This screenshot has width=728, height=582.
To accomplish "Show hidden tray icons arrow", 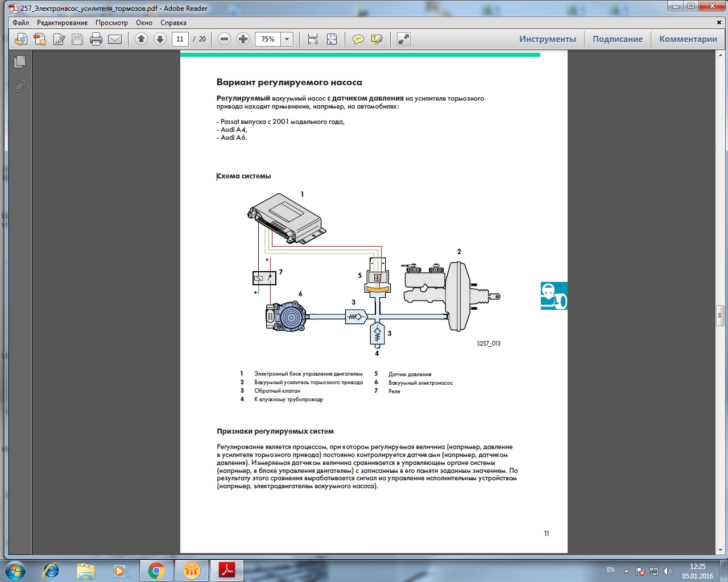I will tap(626, 571).
